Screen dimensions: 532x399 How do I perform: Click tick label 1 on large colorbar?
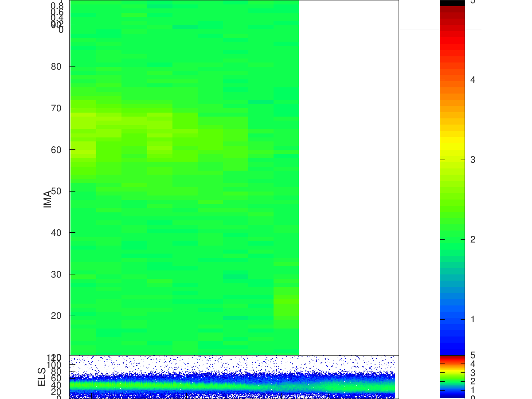point(473,319)
